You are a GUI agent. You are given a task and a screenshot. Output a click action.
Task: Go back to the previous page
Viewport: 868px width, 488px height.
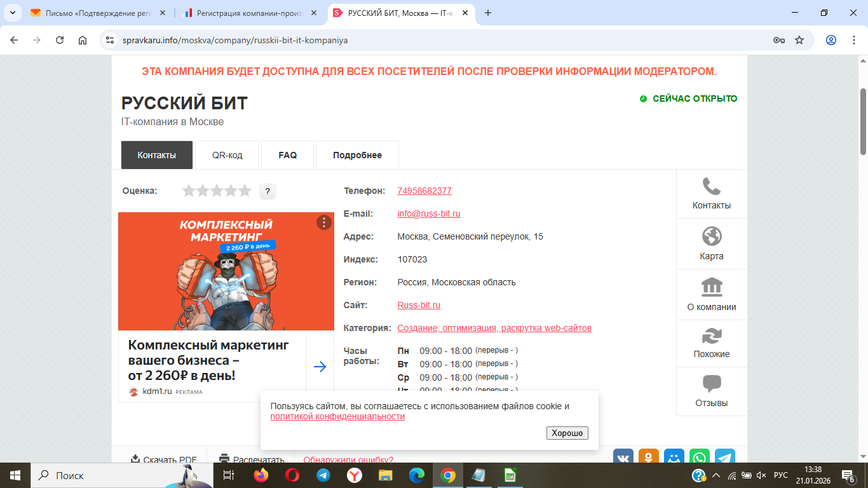point(14,40)
